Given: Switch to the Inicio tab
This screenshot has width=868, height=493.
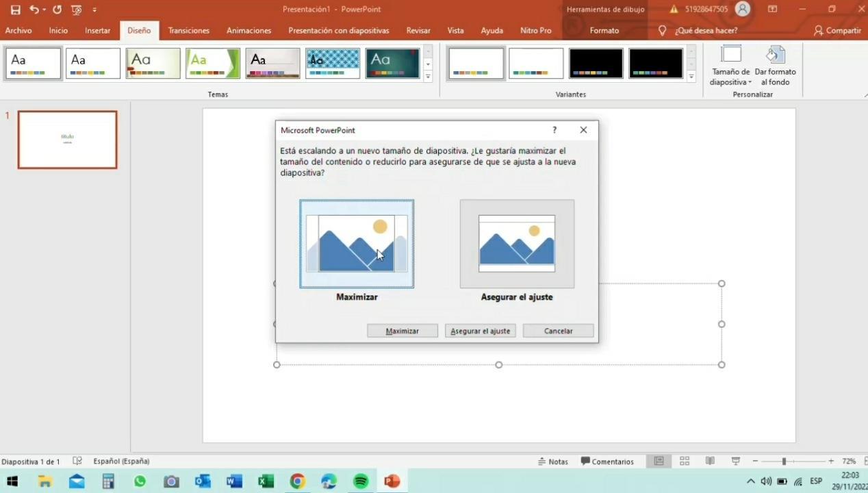Looking at the screenshot, I should pyautogui.click(x=58, y=31).
